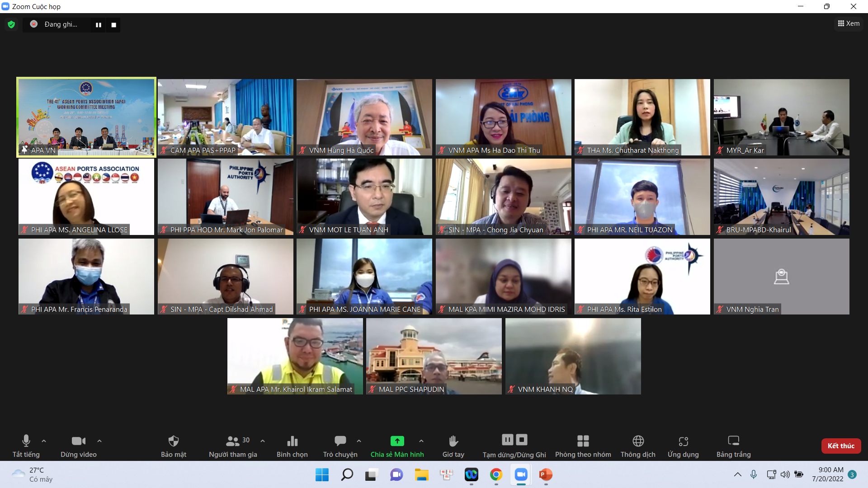Expand arrow beside Trò chuyện
The image size is (868, 488).
pos(359,441)
